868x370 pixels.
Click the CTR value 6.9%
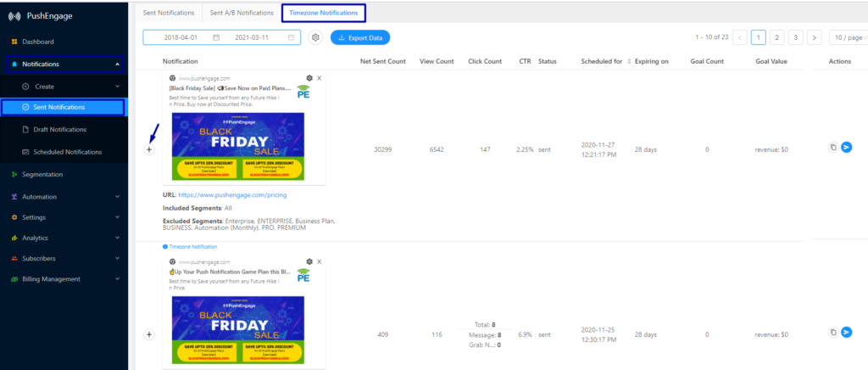pyautogui.click(x=526, y=334)
